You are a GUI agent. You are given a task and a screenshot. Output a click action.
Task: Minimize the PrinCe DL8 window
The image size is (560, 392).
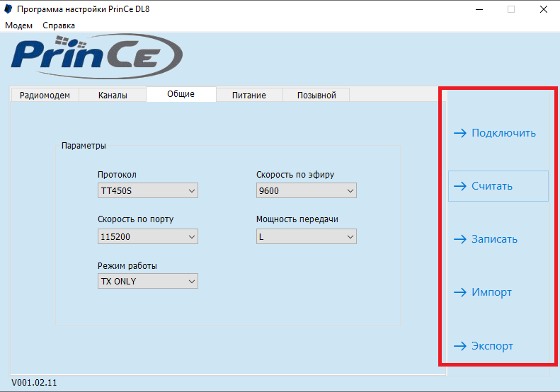click(479, 9)
